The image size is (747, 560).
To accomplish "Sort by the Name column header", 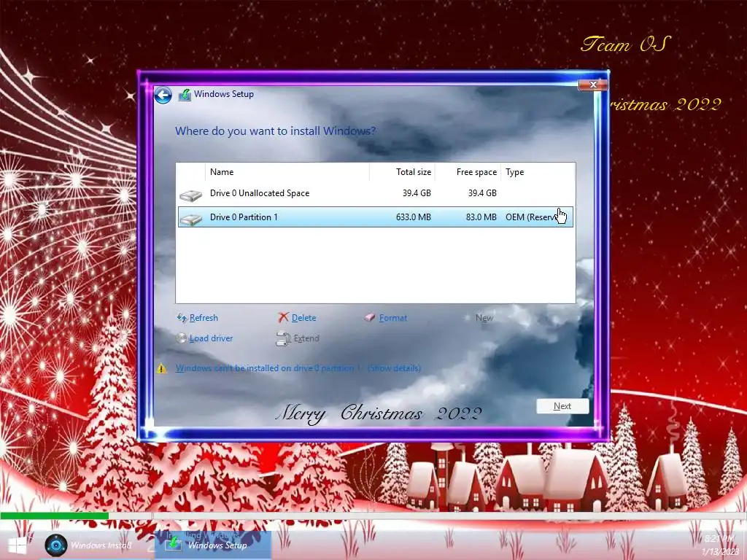I will (x=287, y=172).
